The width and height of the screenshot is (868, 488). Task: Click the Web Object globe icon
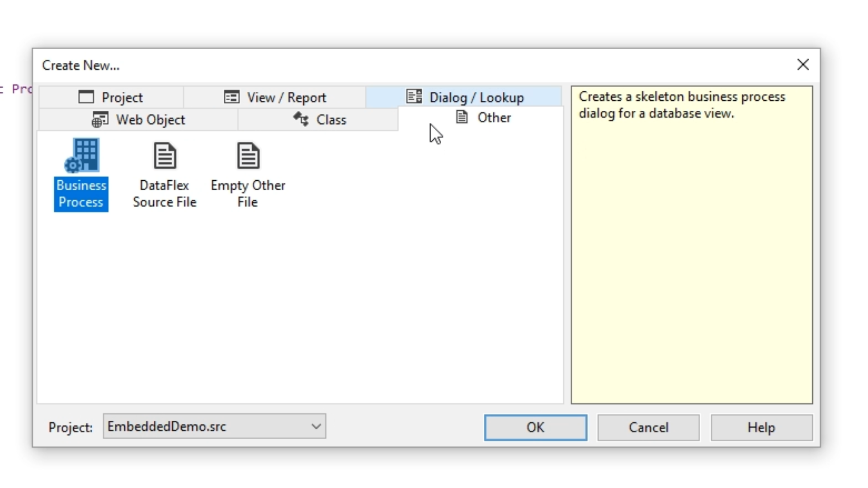tap(100, 120)
